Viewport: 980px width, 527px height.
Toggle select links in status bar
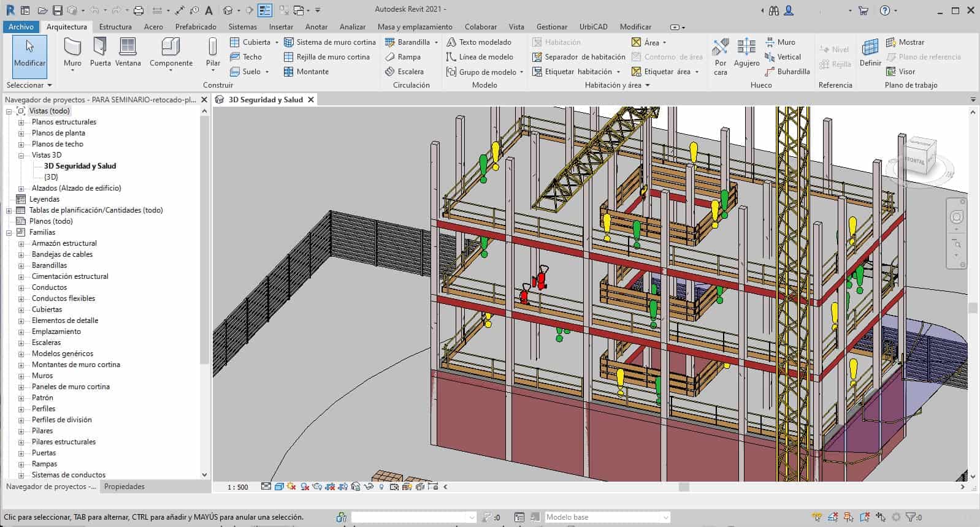pyautogui.click(x=817, y=517)
